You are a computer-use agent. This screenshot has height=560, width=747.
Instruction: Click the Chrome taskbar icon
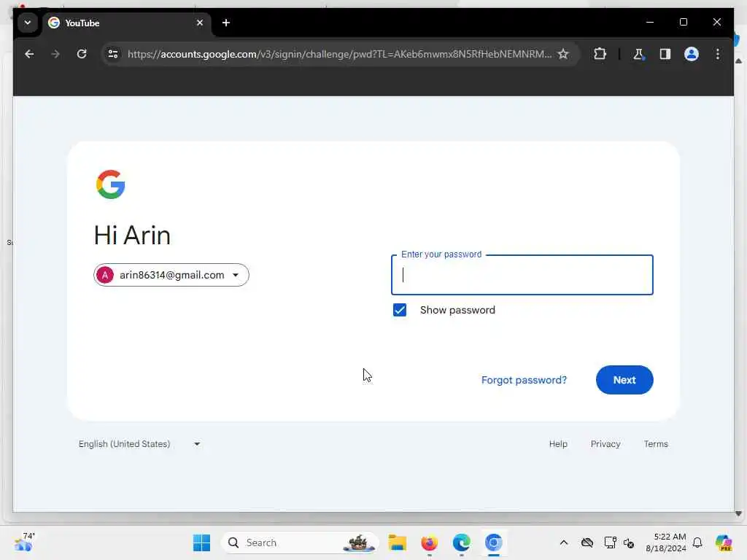click(494, 542)
